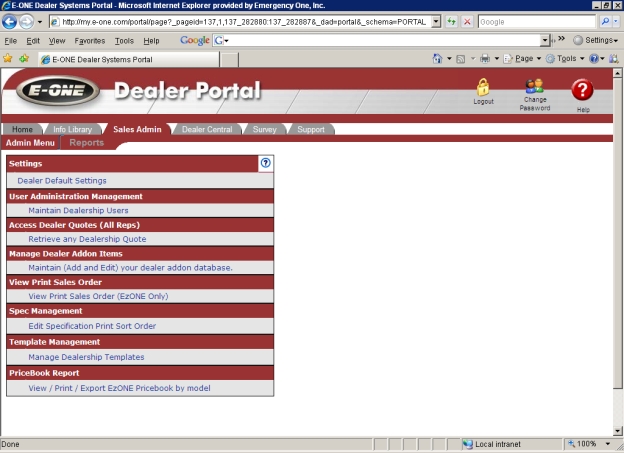Switch to the Dealer Central tab
Screen dimensions: 624x453
[207, 129]
